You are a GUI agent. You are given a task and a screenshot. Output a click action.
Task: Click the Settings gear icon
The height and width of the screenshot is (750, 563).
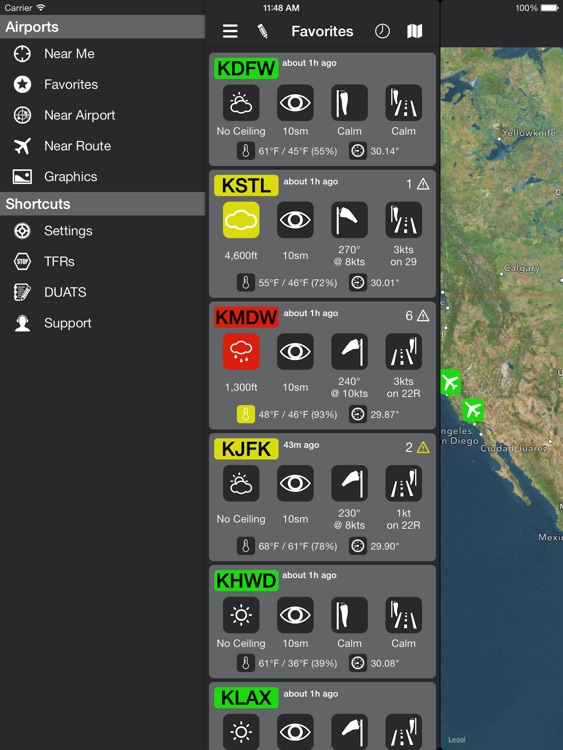22,231
